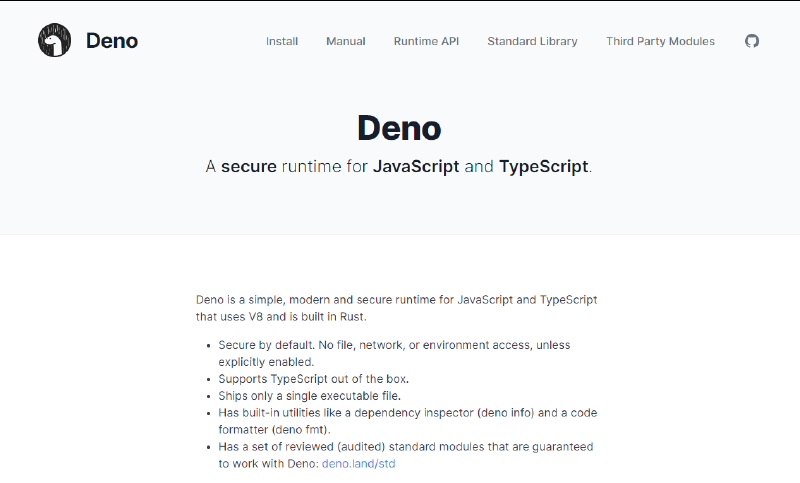Click bold "JavaScript" in the tagline

(416, 167)
